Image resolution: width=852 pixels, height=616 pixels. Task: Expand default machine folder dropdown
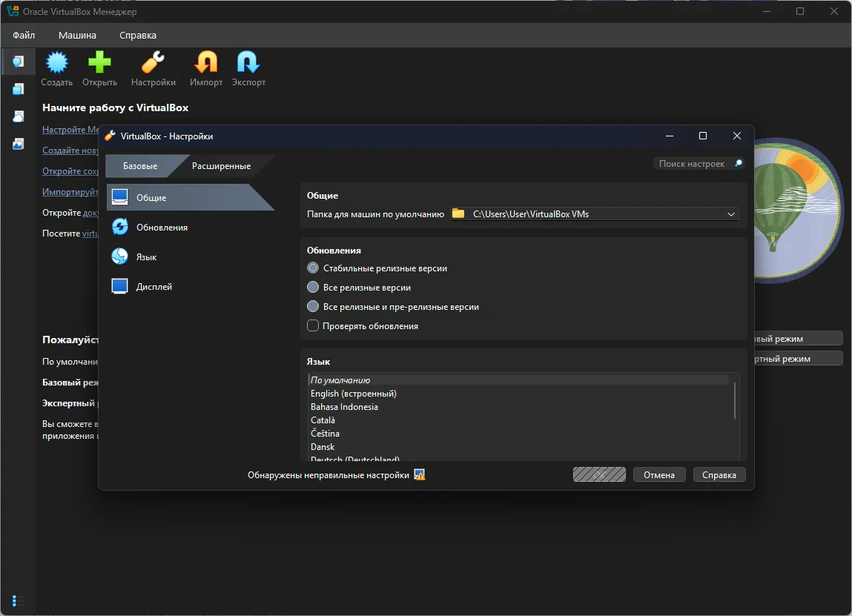[x=731, y=214]
